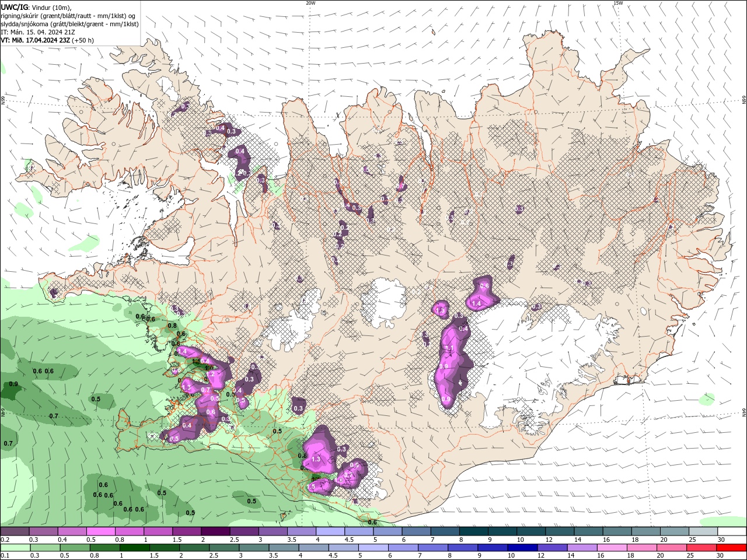The image size is (747, 560).
Task: Click the lower legend swatch between 2 and 2.5
Action: click(x=194, y=548)
